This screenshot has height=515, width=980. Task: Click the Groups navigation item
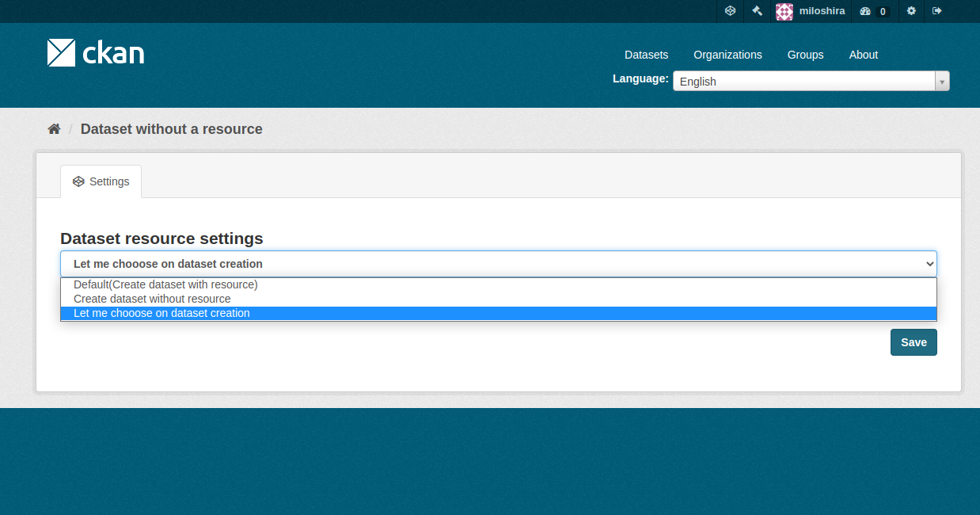point(805,55)
